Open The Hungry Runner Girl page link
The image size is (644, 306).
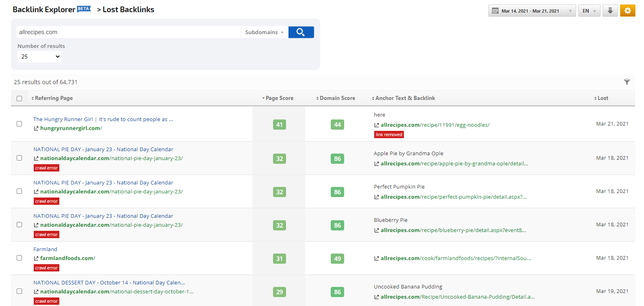click(63, 119)
